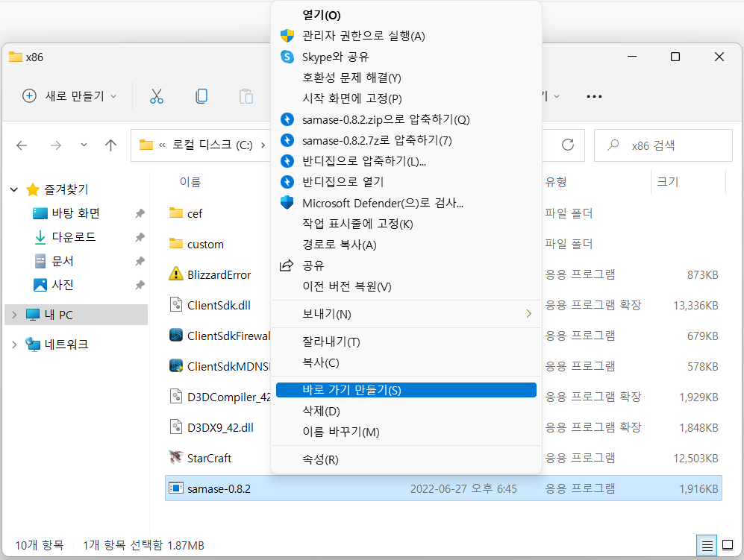Go up one folder level arrow
744x560 pixels.
[x=110, y=145]
